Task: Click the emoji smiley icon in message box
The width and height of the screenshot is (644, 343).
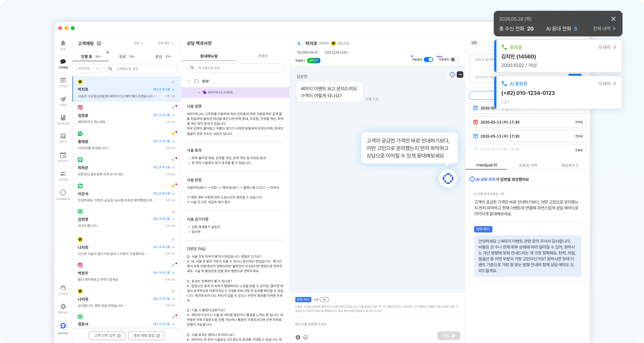Action: 305,337
